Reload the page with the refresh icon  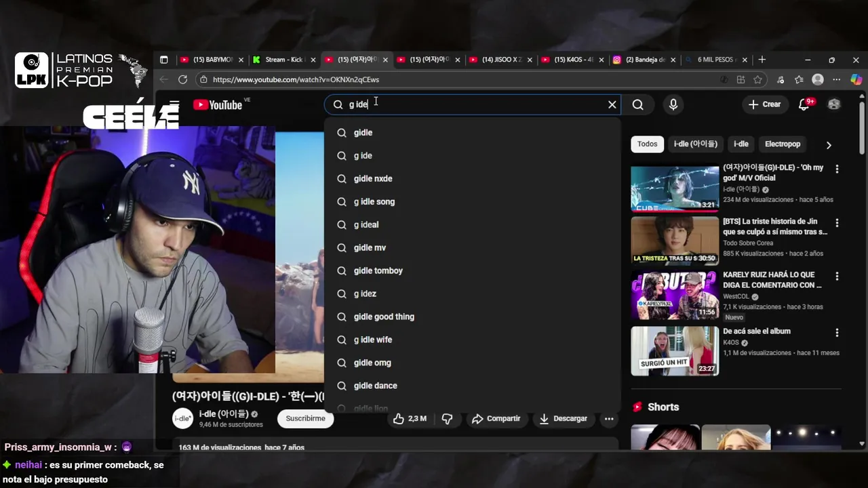coord(182,79)
